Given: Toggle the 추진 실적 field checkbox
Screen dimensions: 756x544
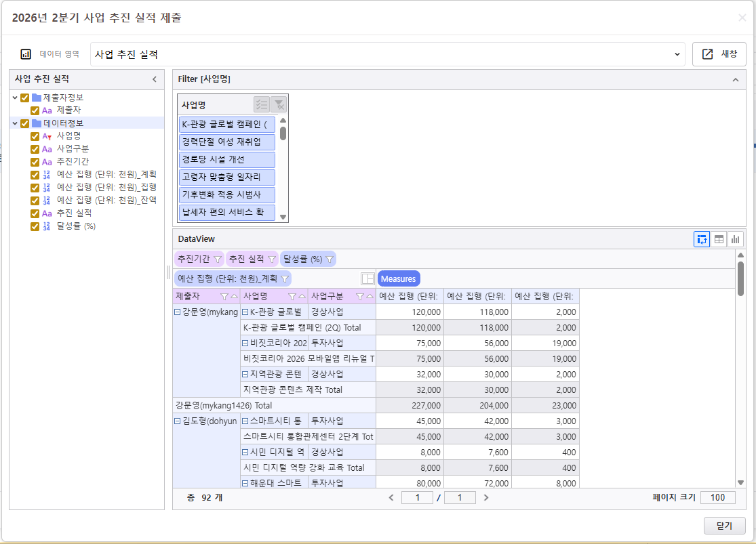Looking at the screenshot, I should click(35, 213).
